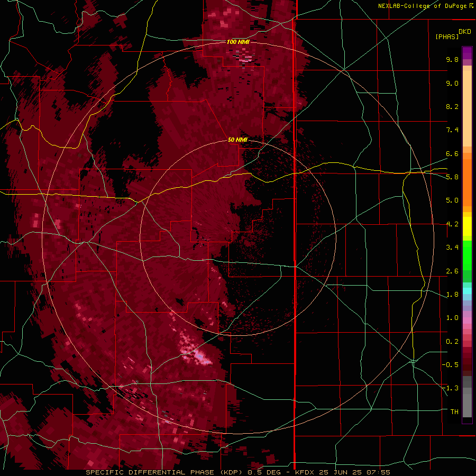Click the 0.2 legend value
Screen dimensions: 476x476
pos(452,342)
